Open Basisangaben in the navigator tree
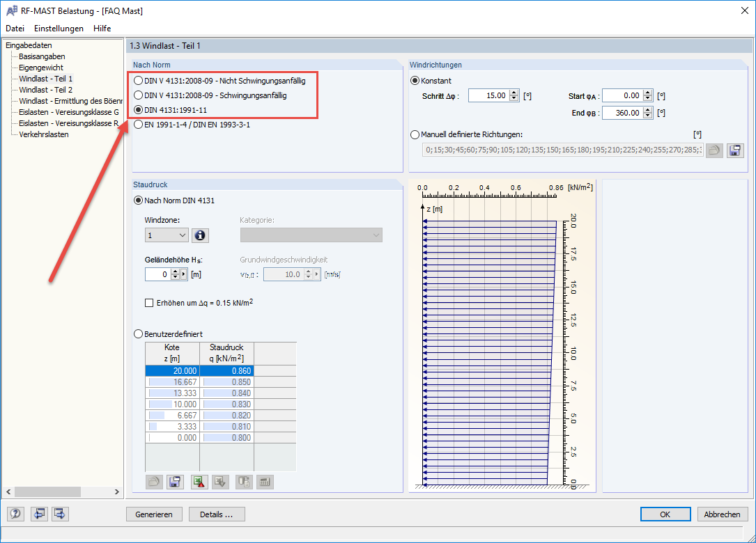The height and width of the screenshot is (543, 756). pyautogui.click(x=42, y=56)
